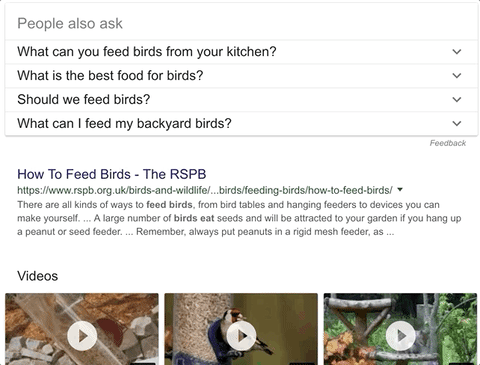Screen dimensions: 480x365
Task: Click the 'Should we feed birds?' question text
Action: click(x=84, y=99)
